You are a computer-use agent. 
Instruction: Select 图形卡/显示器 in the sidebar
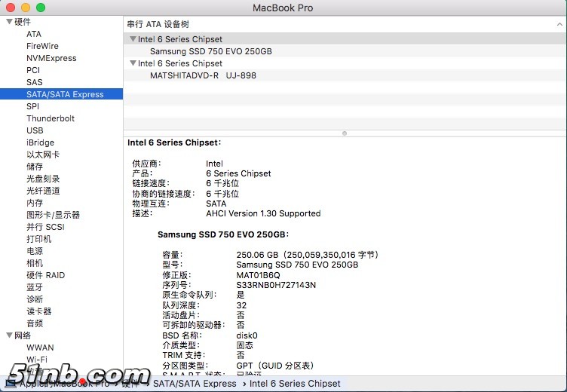point(53,215)
